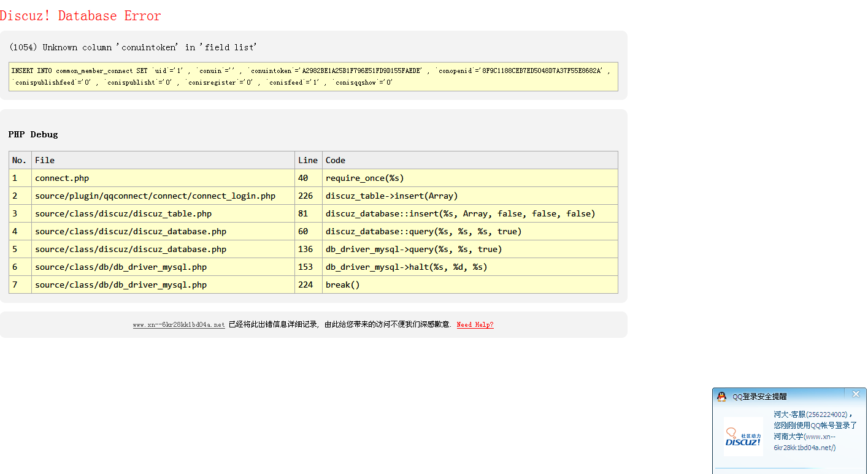868x474 pixels.
Task: Open the underlined www.xn--6kr28kk1bd04a.net footer link
Action: click(x=179, y=325)
